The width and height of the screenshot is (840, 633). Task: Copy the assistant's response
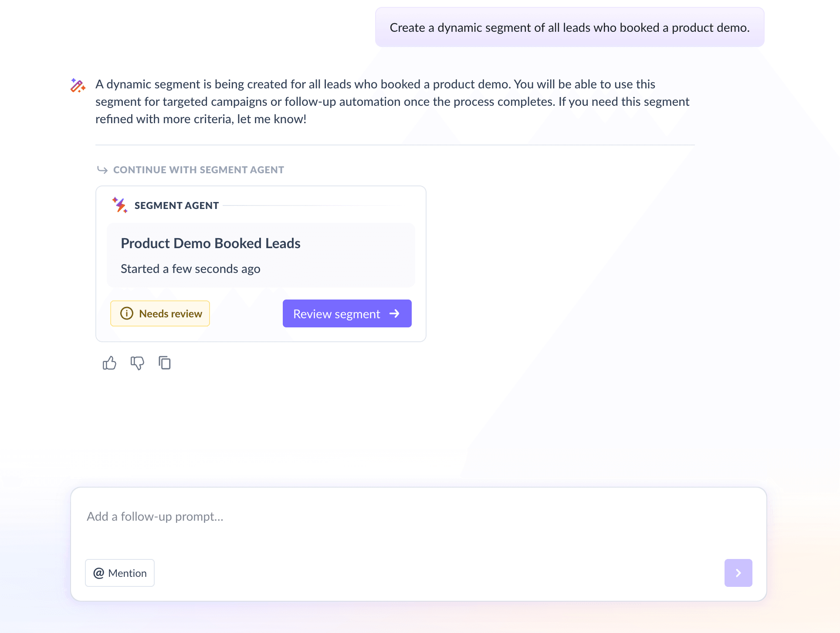(165, 363)
